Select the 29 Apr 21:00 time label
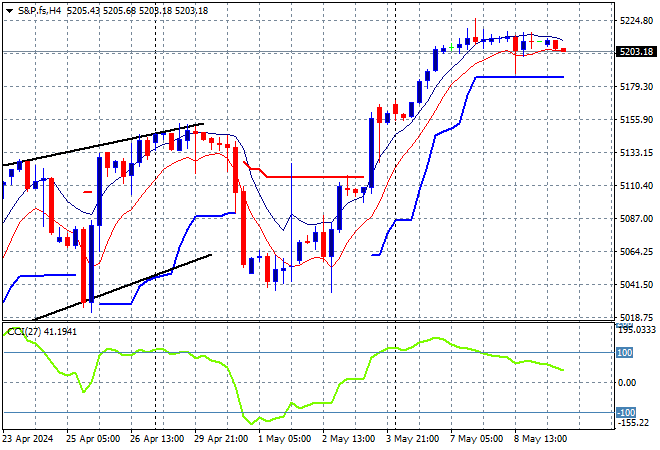660x450 pixels. click(x=221, y=439)
